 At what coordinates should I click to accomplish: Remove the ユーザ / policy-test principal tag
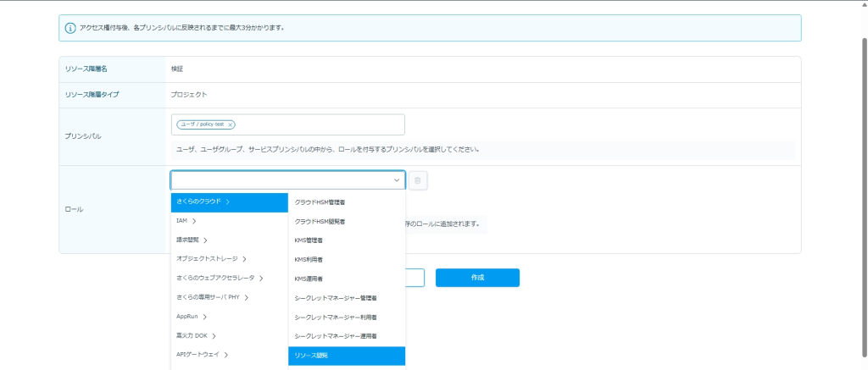(230, 125)
